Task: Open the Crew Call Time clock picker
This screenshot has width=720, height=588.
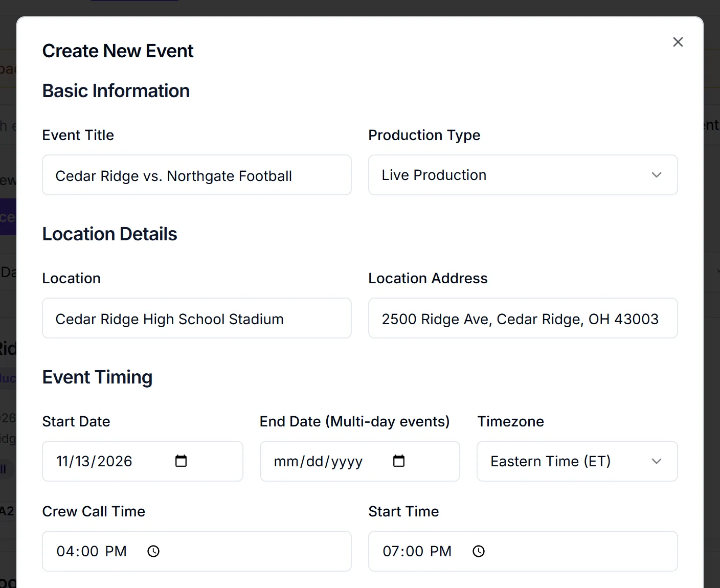Action: pyautogui.click(x=153, y=551)
